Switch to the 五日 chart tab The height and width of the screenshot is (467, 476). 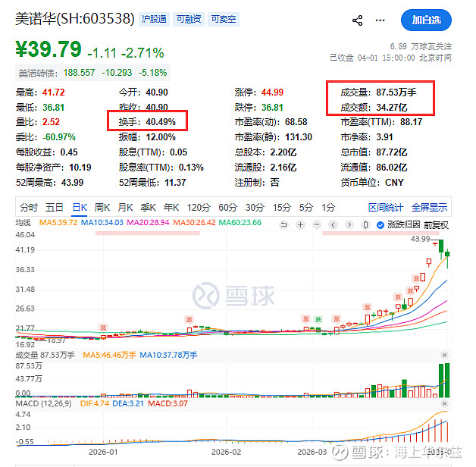click(x=54, y=208)
